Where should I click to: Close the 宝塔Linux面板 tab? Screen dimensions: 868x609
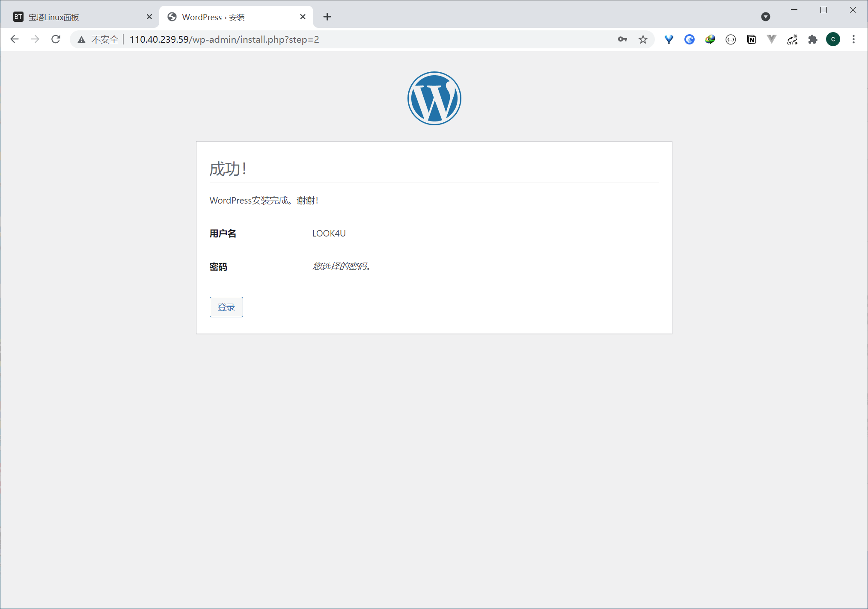click(x=149, y=17)
